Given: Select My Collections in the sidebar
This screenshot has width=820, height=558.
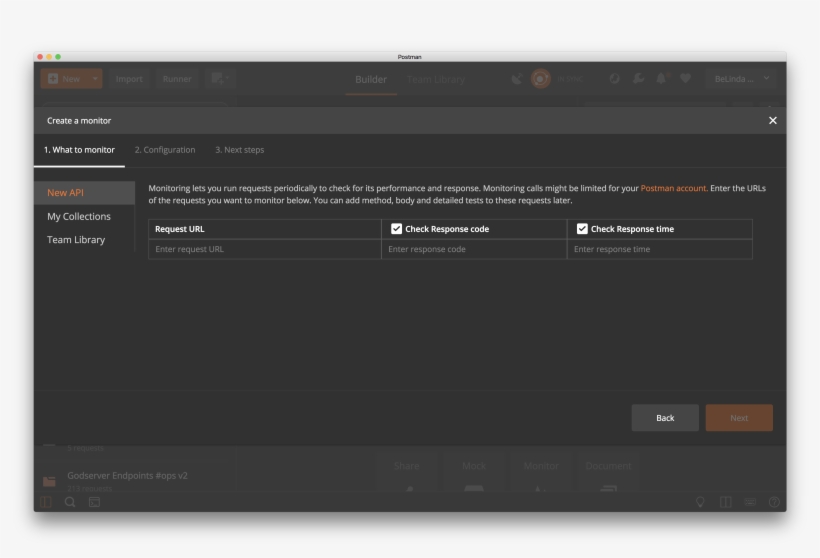Looking at the screenshot, I should tap(79, 217).
